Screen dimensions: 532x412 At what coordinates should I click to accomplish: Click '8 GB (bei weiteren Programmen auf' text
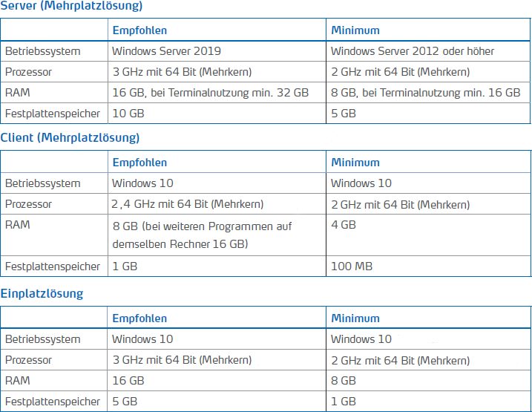coord(202,226)
